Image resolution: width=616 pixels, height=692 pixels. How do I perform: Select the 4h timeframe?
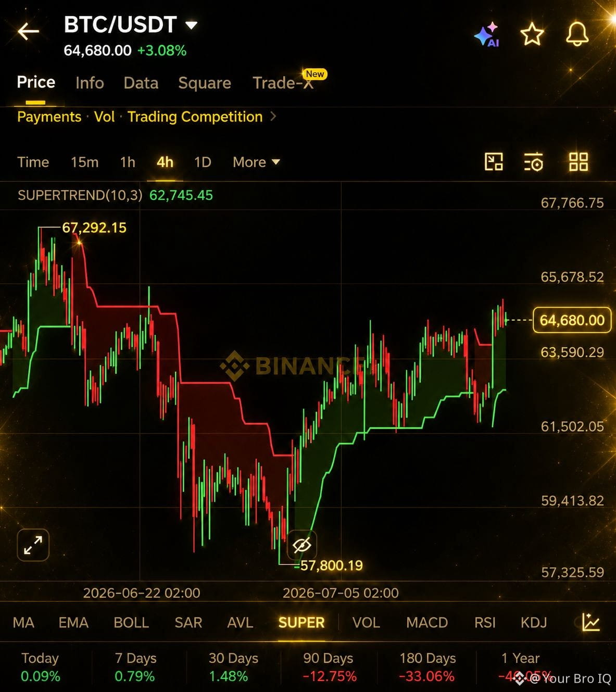pos(165,162)
